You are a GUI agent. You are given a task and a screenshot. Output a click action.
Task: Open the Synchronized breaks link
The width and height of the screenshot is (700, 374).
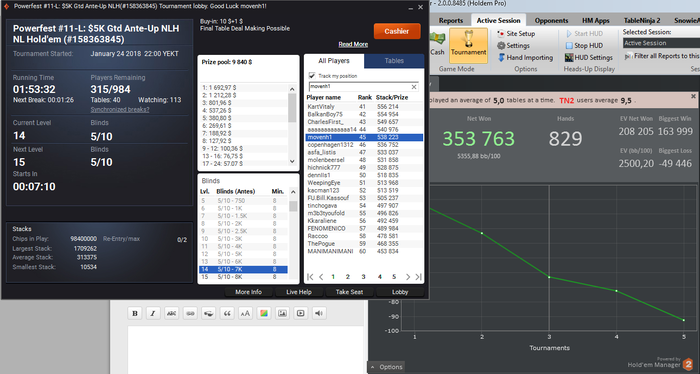(120, 110)
